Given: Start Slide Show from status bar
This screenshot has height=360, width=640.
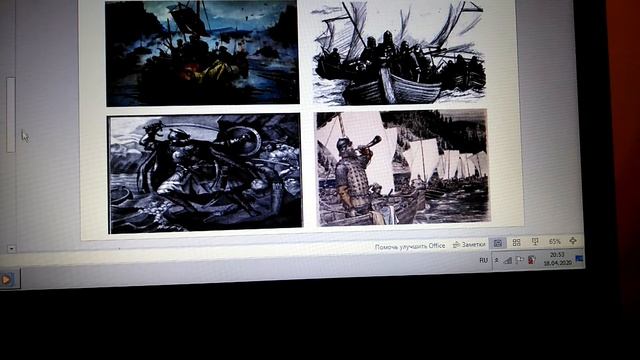Looking at the screenshot, I should [x=535, y=242].
